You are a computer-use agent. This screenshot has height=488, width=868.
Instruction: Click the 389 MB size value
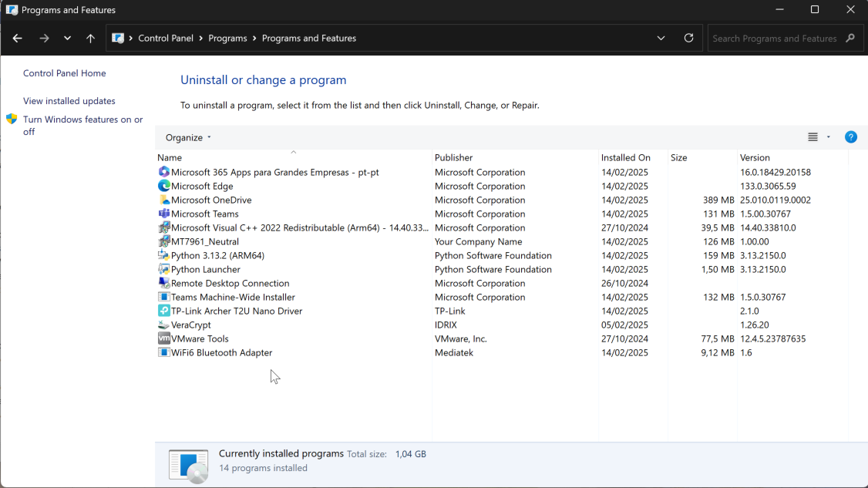718,200
